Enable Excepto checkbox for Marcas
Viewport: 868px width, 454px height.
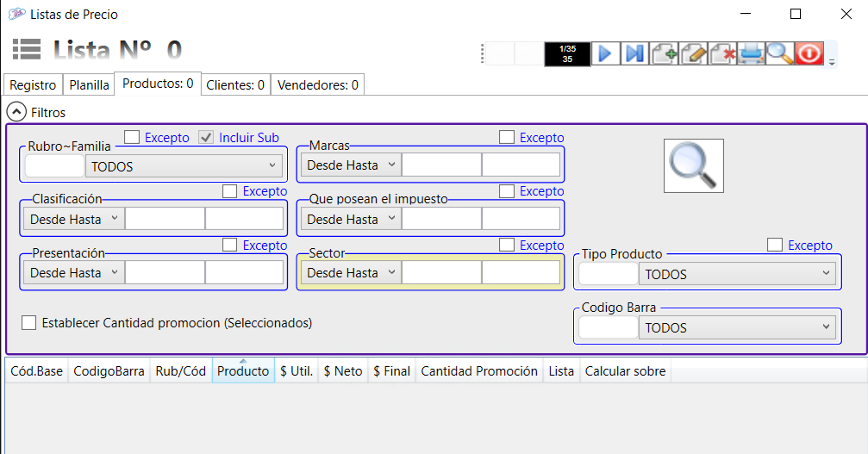[507, 137]
